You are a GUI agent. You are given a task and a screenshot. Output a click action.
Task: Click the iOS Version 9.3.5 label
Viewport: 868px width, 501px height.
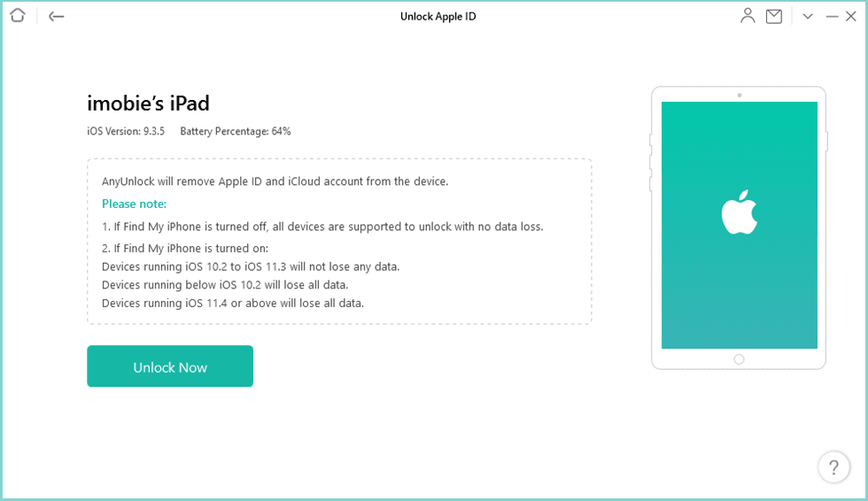point(124,132)
